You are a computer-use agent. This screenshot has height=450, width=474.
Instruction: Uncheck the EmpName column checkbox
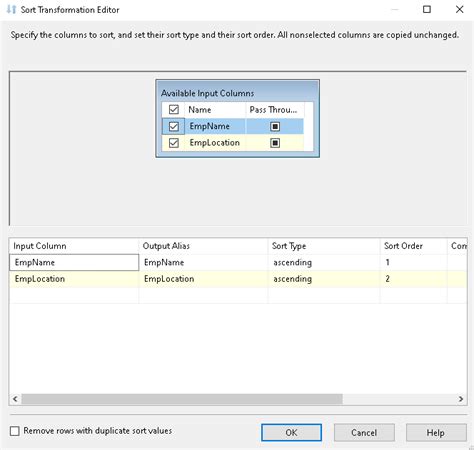[x=174, y=126]
